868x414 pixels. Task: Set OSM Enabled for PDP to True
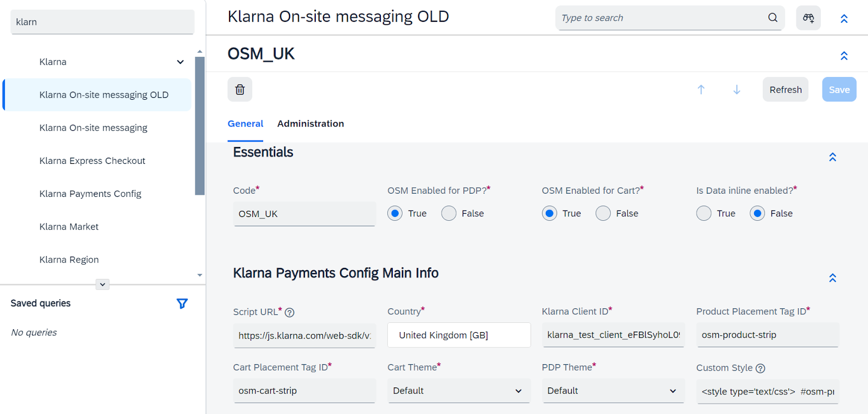tap(395, 214)
